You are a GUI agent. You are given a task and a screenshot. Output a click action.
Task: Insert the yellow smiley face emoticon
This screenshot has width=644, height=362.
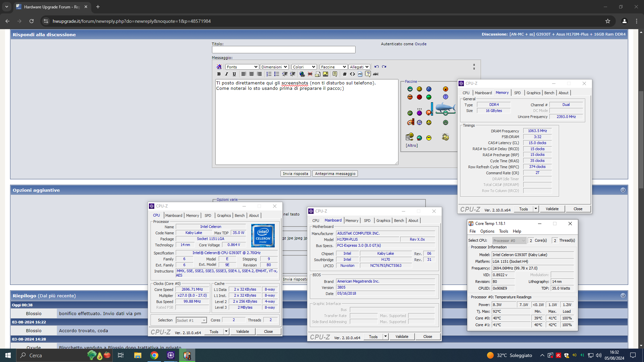419,89
